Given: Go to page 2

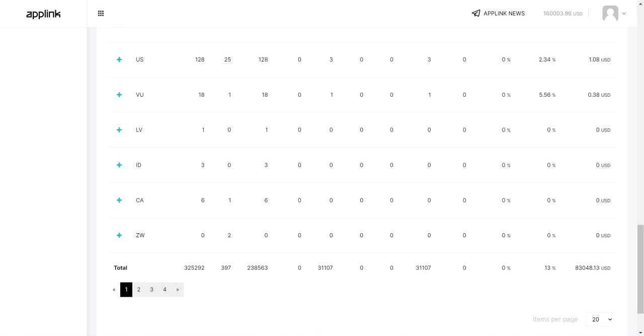Looking at the screenshot, I should (x=139, y=290).
